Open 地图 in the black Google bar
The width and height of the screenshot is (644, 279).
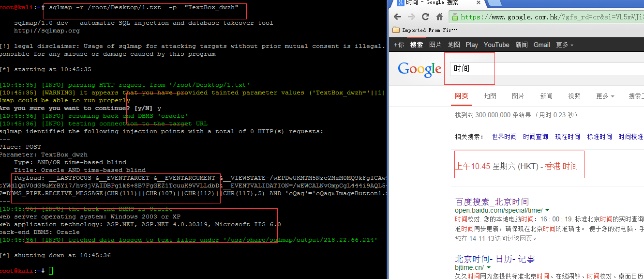454,45
